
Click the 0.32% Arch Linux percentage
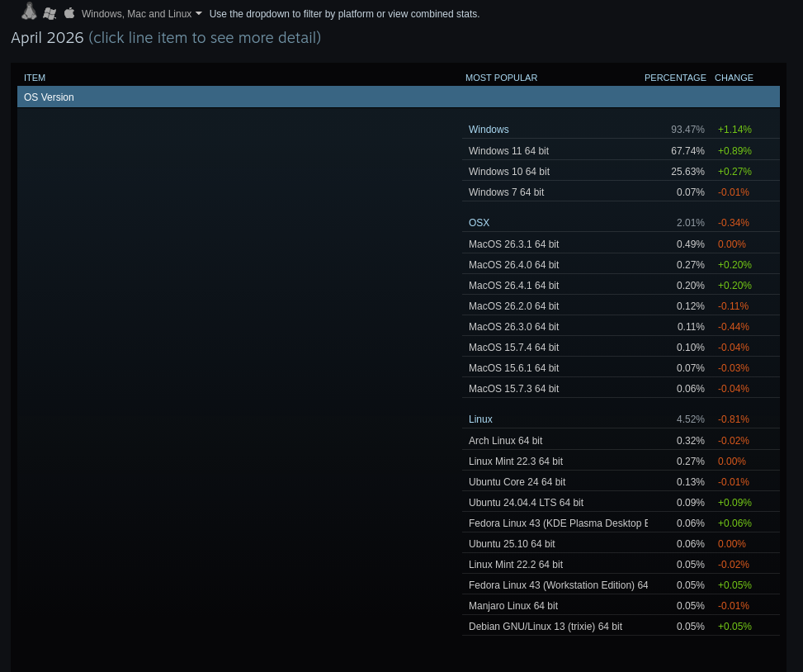[690, 441]
